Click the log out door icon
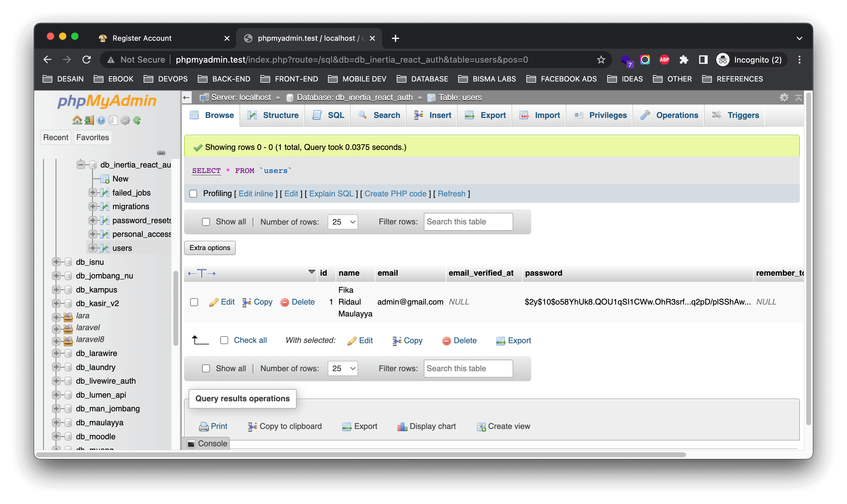The width and height of the screenshot is (847, 504). click(x=89, y=120)
